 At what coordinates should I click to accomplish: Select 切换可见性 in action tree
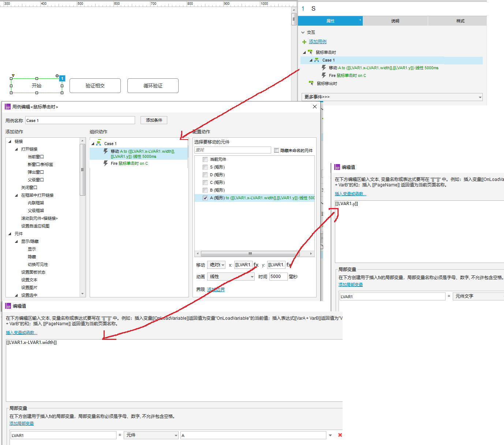point(38,264)
